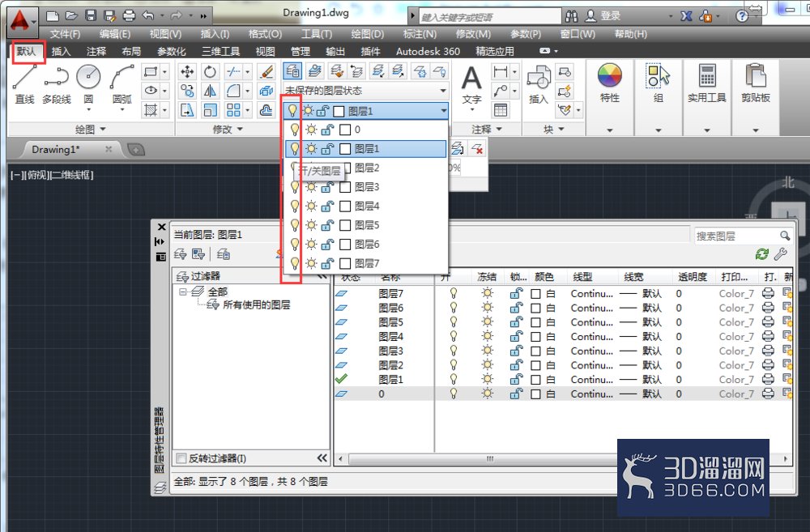Toggle the bulb on/off for 图层3 in dropdown

pos(295,187)
